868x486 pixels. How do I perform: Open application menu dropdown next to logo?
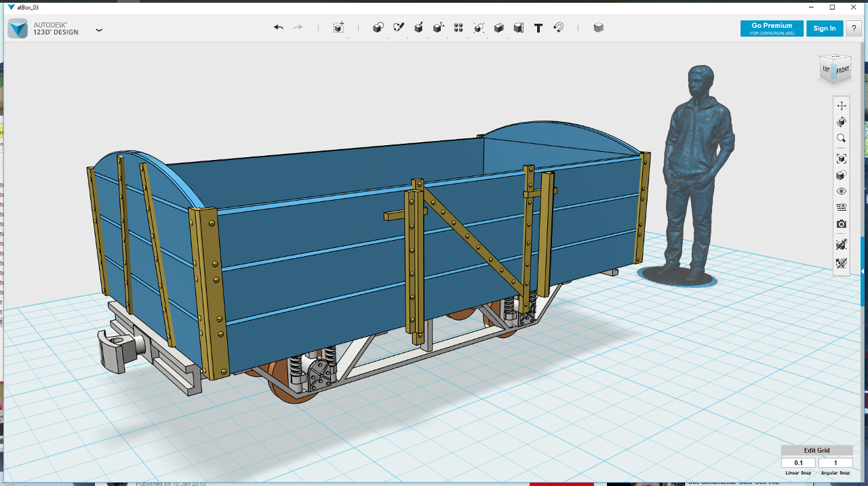point(99,30)
